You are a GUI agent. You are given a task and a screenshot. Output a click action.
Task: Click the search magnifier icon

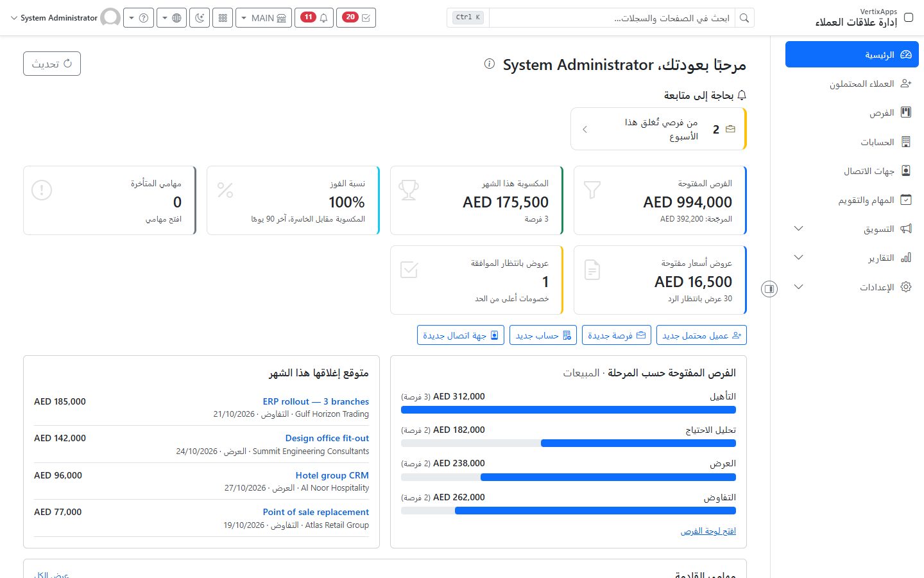[x=744, y=18]
